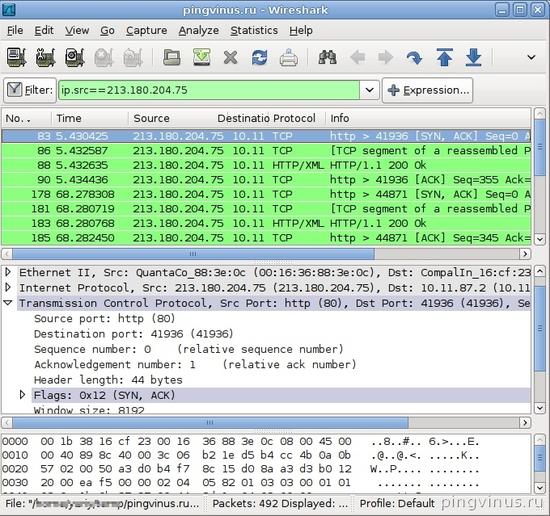This screenshot has width=550, height=516.
Task: Select packet 90 at time 5.434436
Action: [x=266, y=180]
